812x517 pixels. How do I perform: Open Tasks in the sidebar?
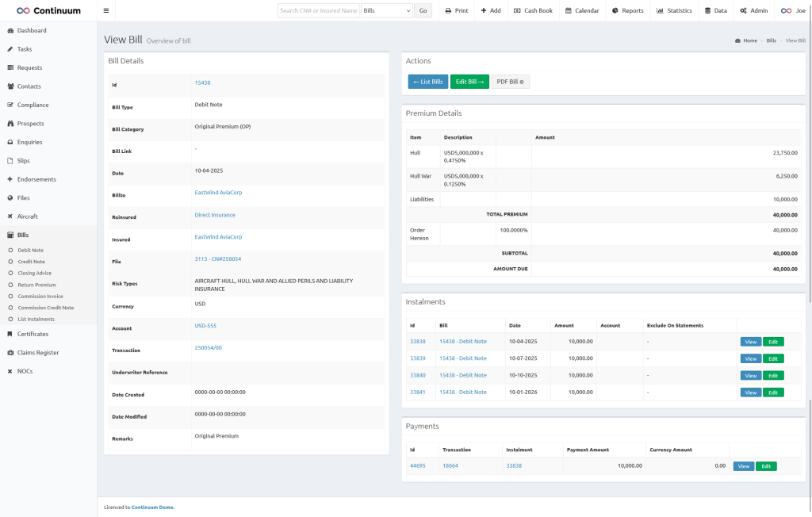(25, 49)
